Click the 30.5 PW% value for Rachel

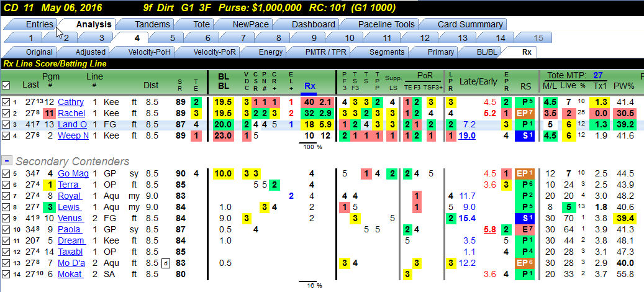click(624, 113)
